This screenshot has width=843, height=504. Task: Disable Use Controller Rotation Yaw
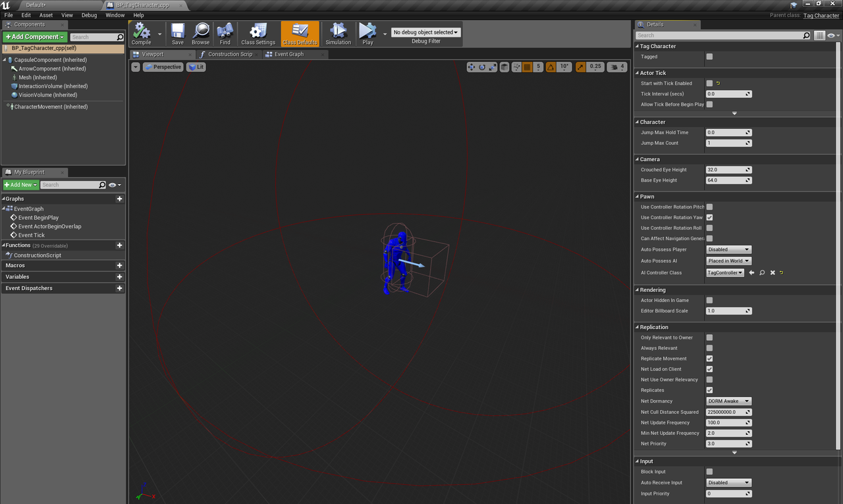coord(709,217)
